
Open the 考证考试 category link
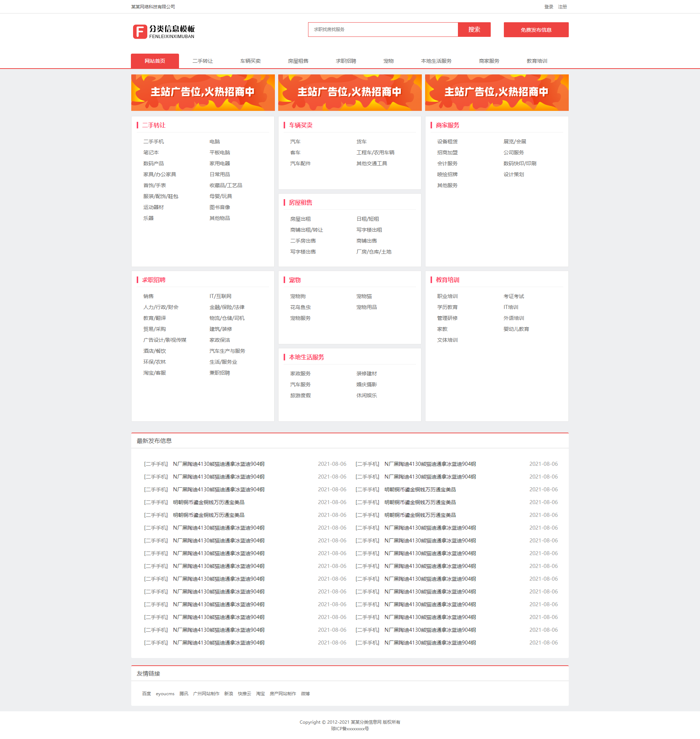514,296
